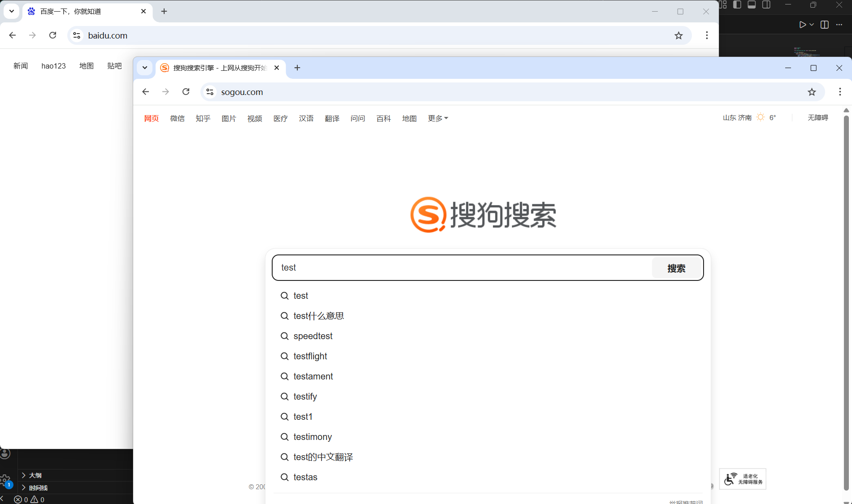Open 贴吧 link on Baidu page
The width and height of the screenshot is (852, 504).
(x=114, y=66)
